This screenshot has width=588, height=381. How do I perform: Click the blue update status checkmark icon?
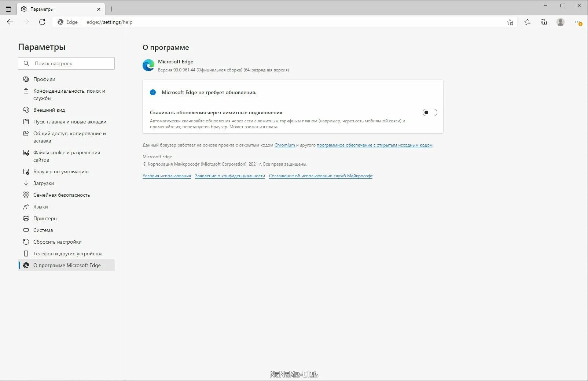153,92
